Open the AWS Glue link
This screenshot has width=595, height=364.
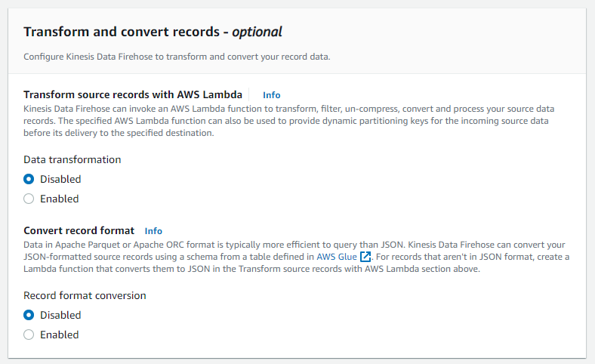pos(336,257)
